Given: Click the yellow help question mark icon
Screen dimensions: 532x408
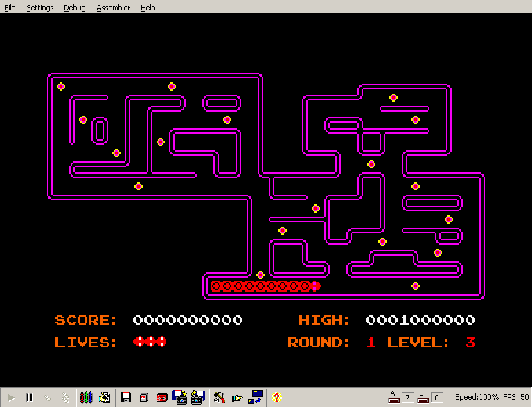Looking at the screenshot, I should (276, 398).
